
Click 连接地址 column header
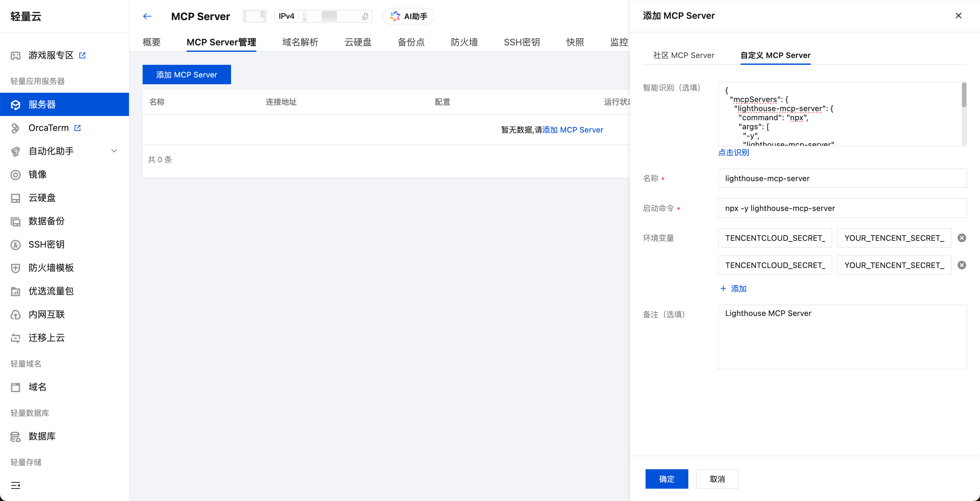pos(281,102)
